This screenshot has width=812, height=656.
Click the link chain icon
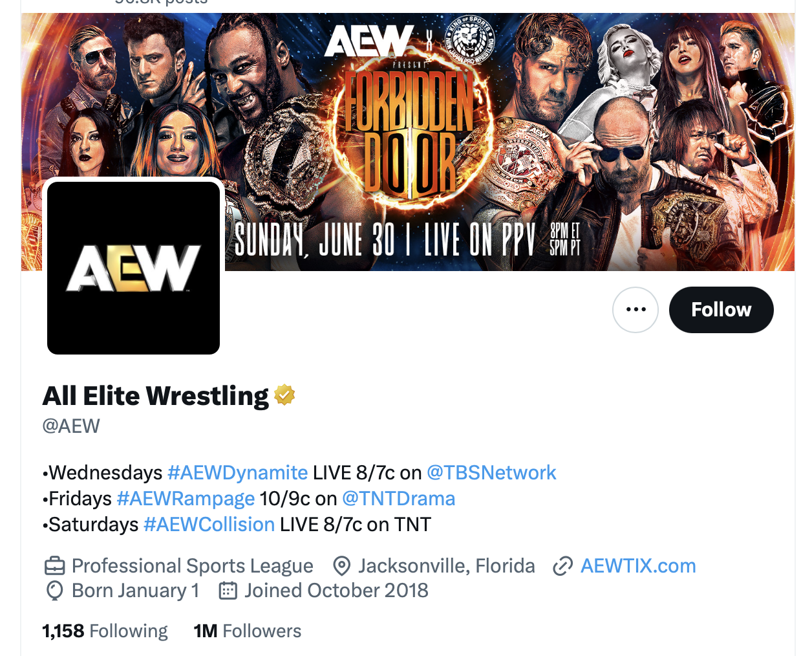(563, 567)
